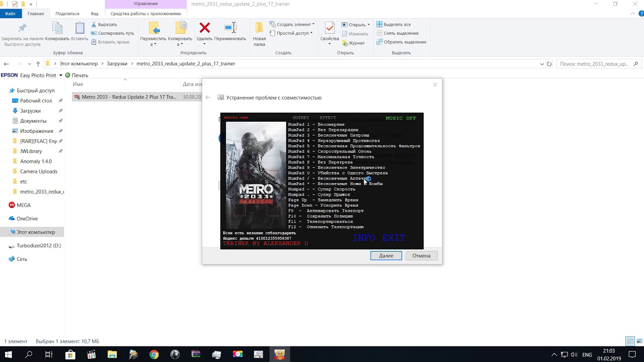644x362 pixels.
Task: Click the Управление contextual tab header
Action: click(145, 4)
